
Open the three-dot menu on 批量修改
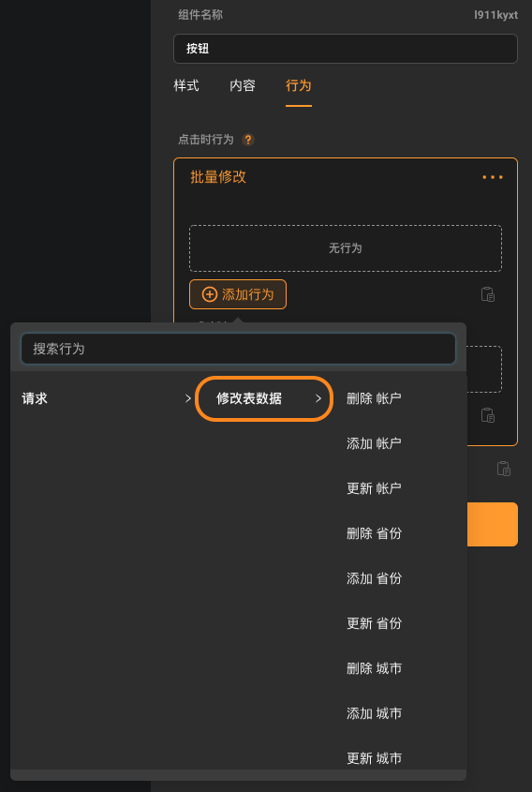click(492, 177)
